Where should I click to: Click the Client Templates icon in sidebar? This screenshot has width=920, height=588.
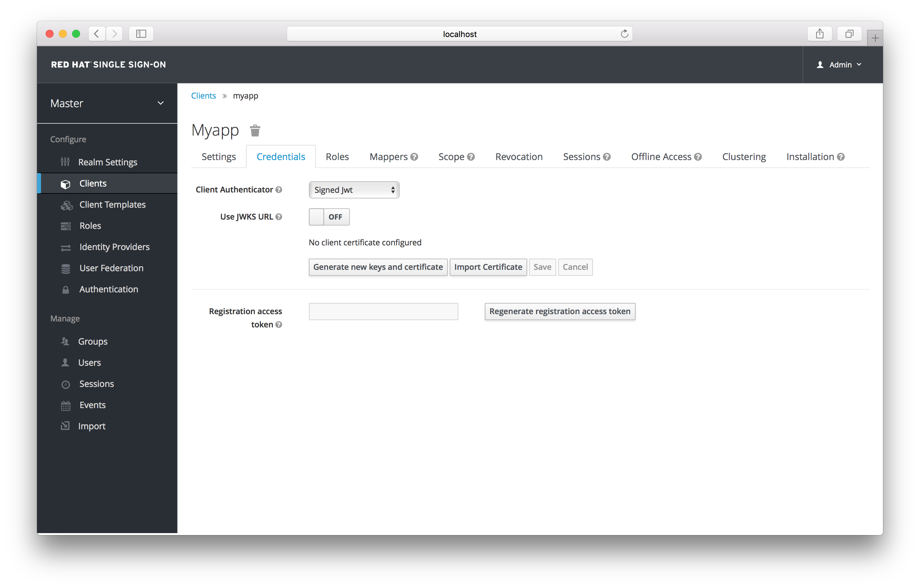click(x=66, y=204)
